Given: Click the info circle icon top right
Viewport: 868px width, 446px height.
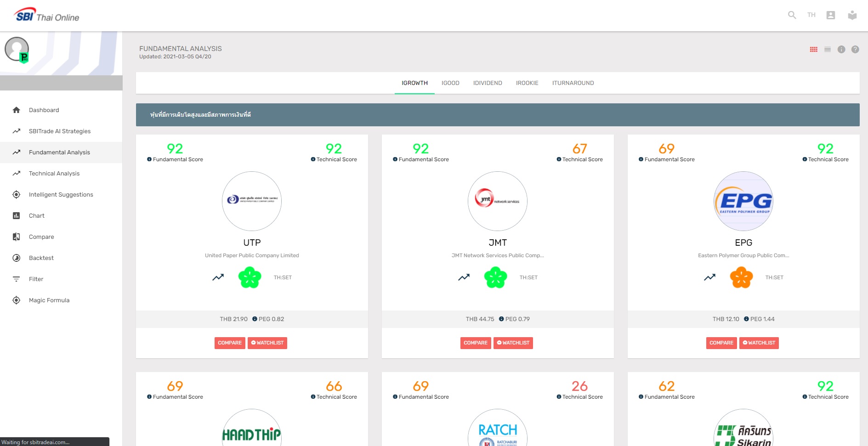Looking at the screenshot, I should (841, 50).
